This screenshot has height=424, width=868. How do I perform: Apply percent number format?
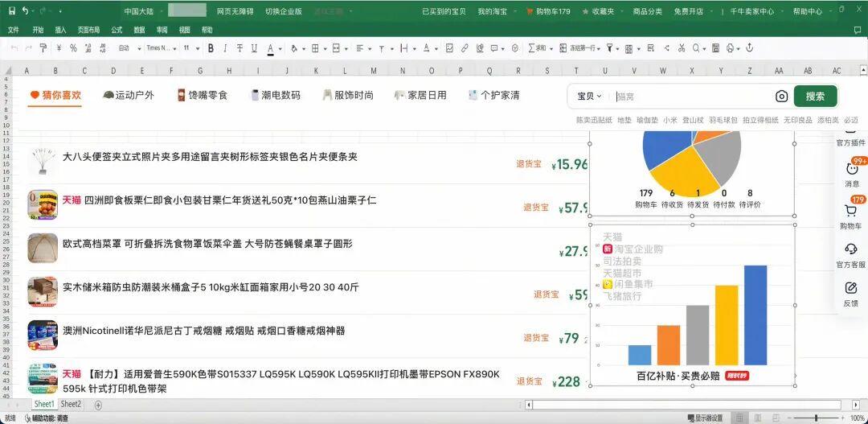coord(73,48)
